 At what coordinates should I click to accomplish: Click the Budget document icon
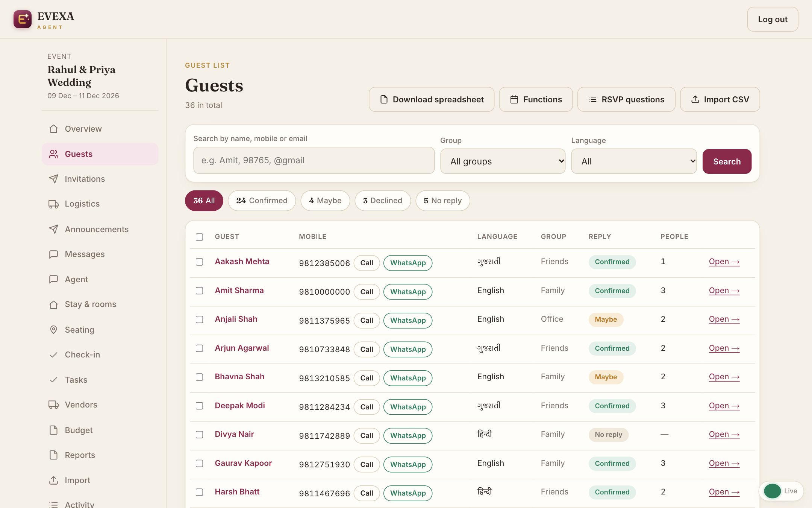[x=54, y=430]
